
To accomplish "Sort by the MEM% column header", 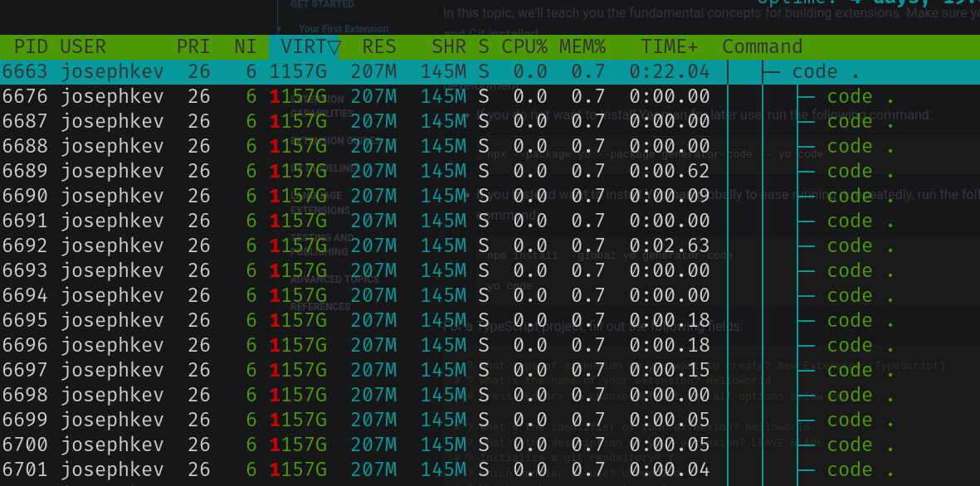I will point(582,46).
